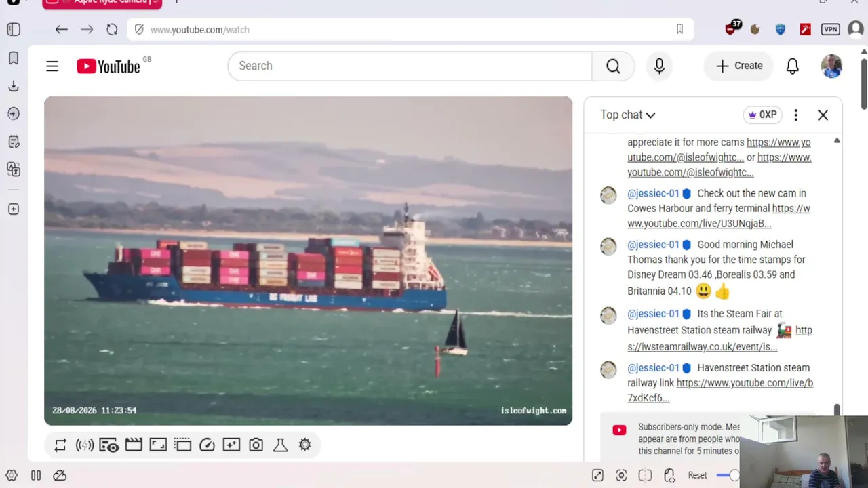Go forward to the next page
This screenshot has height=488, width=868.
(87, 30)
